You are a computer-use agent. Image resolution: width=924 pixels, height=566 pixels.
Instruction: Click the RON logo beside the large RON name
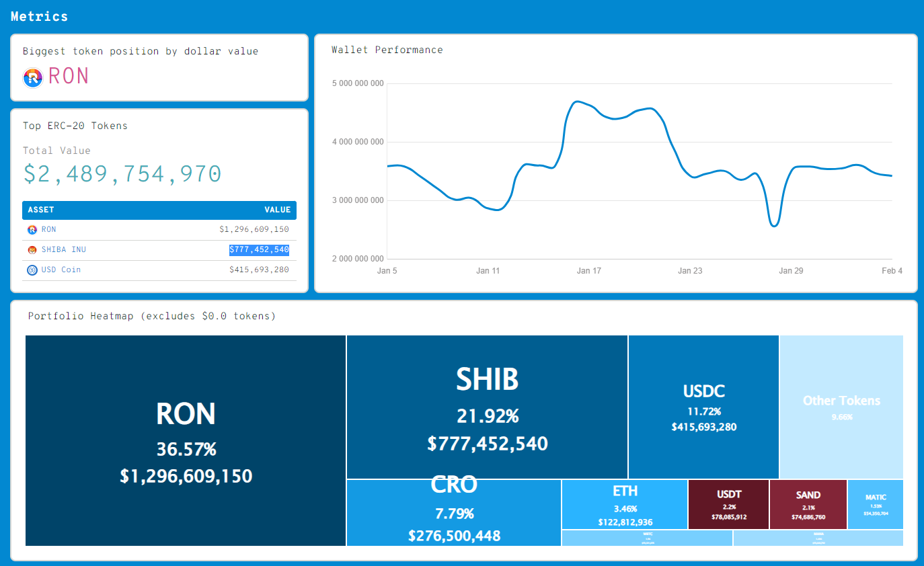33,77
